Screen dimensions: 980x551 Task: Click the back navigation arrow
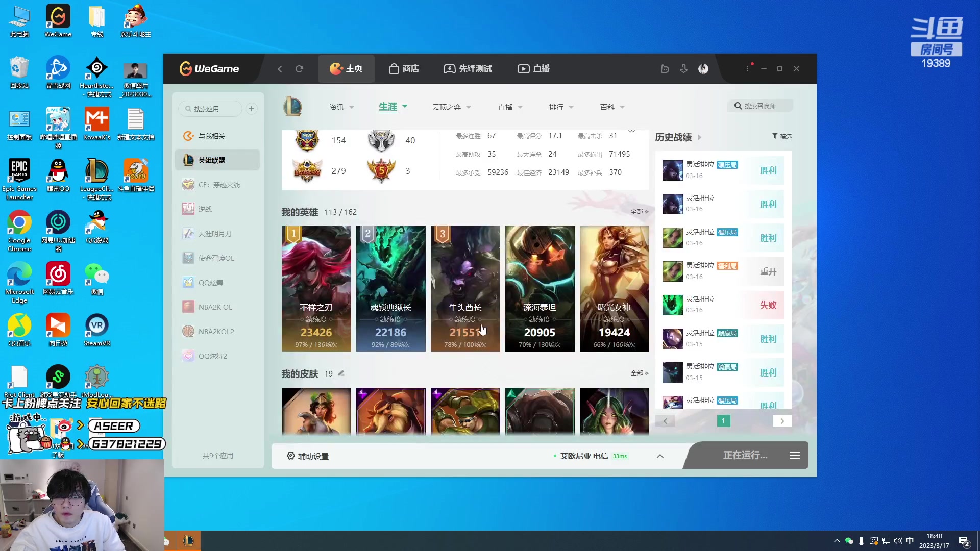280,68
